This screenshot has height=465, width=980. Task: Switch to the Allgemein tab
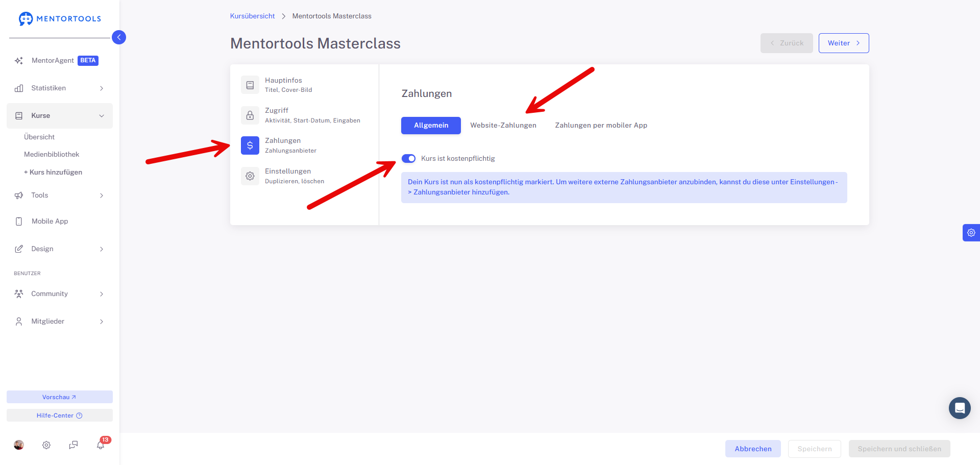pyautogui.click(x=431, y=126)
